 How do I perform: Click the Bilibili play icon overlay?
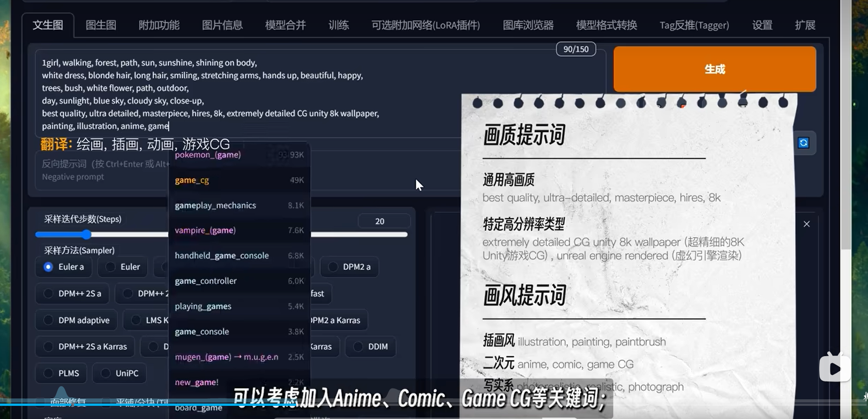pyautogui.click(x=834, y=369)
